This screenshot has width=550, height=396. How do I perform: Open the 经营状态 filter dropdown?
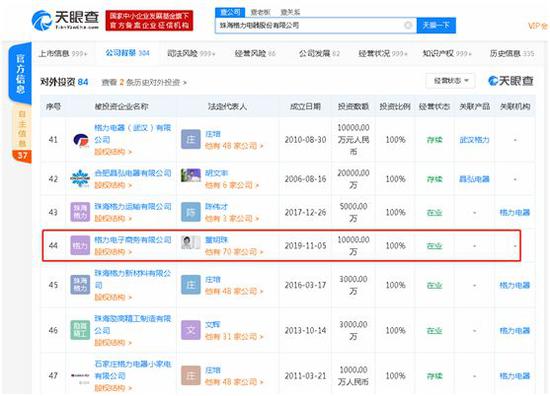pyautogui.click(x=451, y=81)
